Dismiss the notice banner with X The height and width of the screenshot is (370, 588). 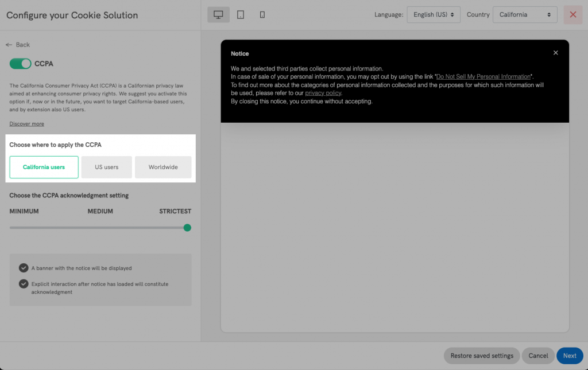pyautogui.click(x=555, y=53)
